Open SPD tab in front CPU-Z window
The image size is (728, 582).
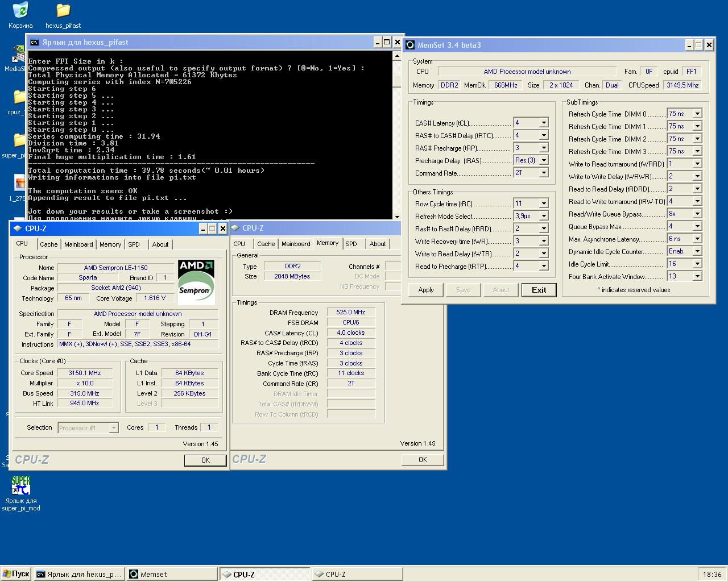[134, 244]
